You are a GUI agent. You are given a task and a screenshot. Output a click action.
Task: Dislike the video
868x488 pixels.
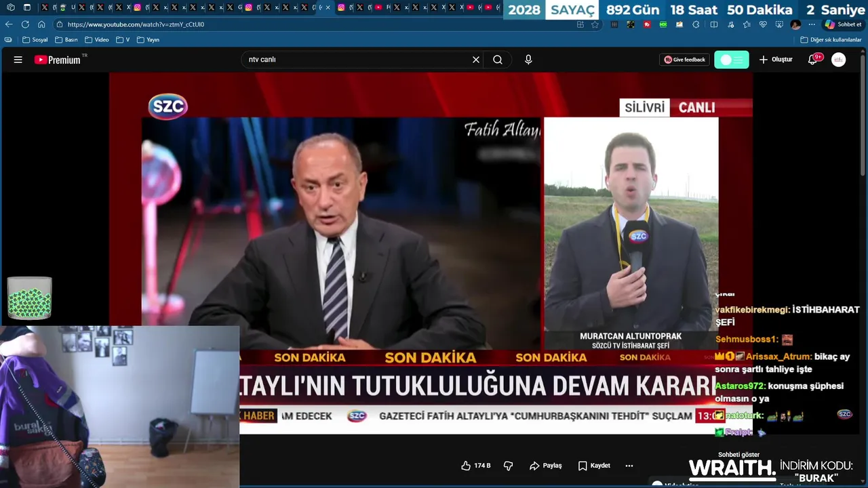point(508,466)
